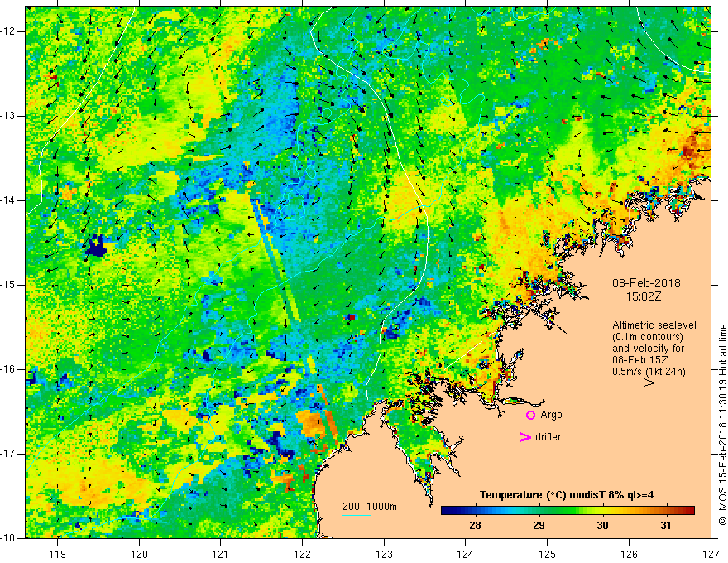
Task: Click longitude axis label 126
Action: point(629,554)
